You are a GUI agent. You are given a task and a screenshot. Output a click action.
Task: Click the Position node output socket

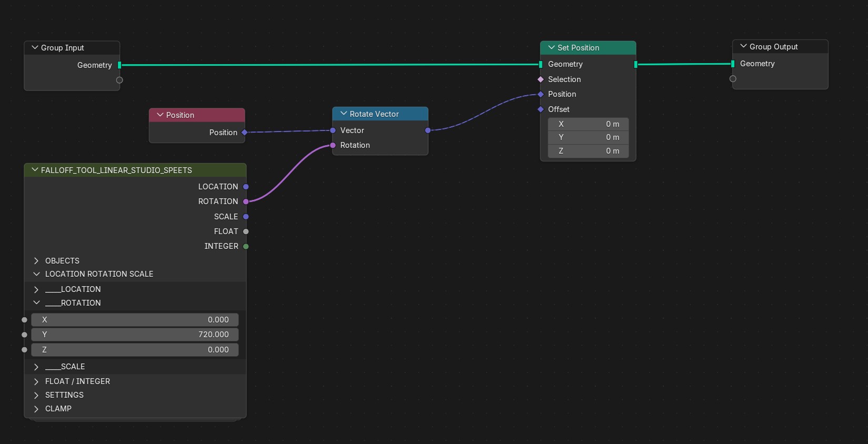pyautogui.click(x=245, y=133)
